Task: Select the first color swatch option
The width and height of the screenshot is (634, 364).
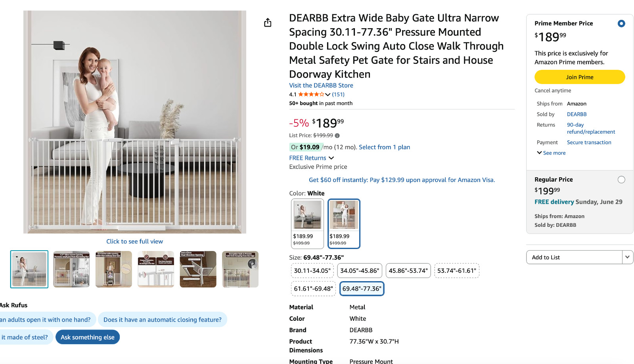Action: pyautogui.click(x=307, y=223)
